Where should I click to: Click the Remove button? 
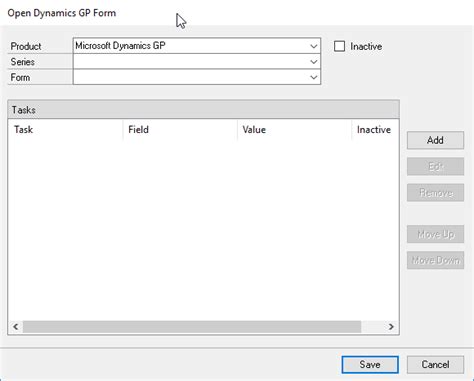[x=435, y=193]
